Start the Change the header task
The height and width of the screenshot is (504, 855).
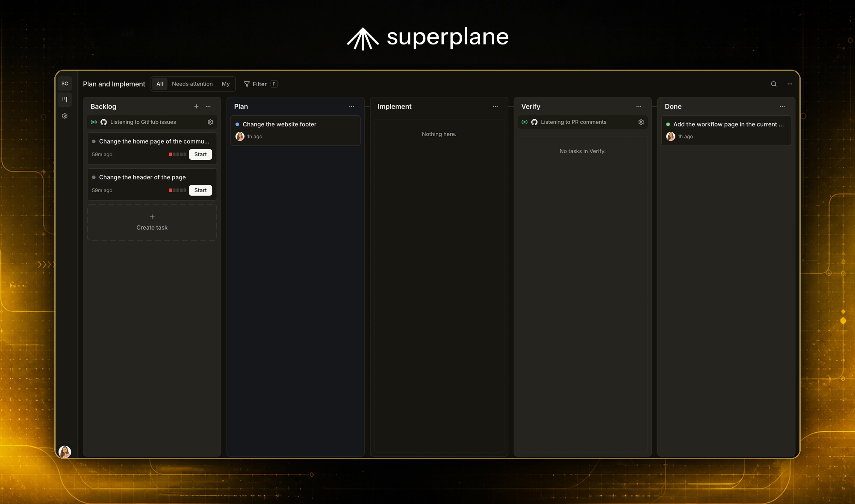coord(200,190)
